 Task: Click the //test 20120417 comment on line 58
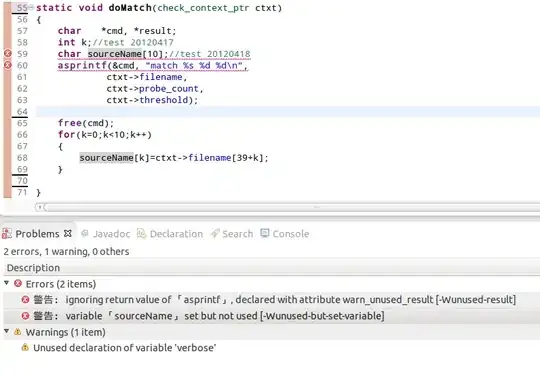click(133, 42)
